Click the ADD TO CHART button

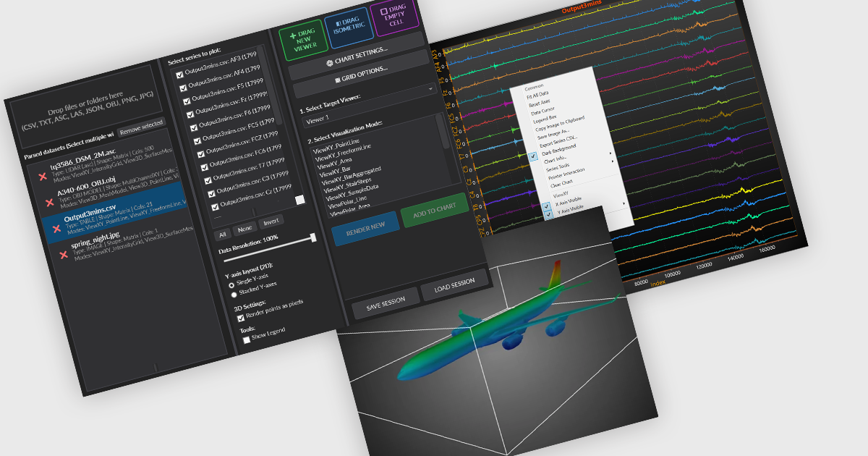[x=434, y=211]
